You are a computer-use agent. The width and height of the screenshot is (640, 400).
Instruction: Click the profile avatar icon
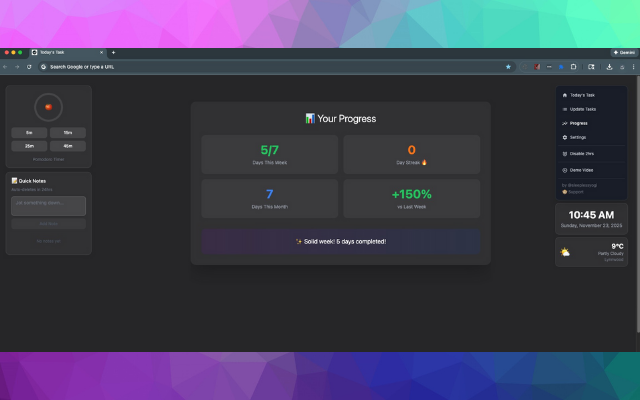[622, 67]
